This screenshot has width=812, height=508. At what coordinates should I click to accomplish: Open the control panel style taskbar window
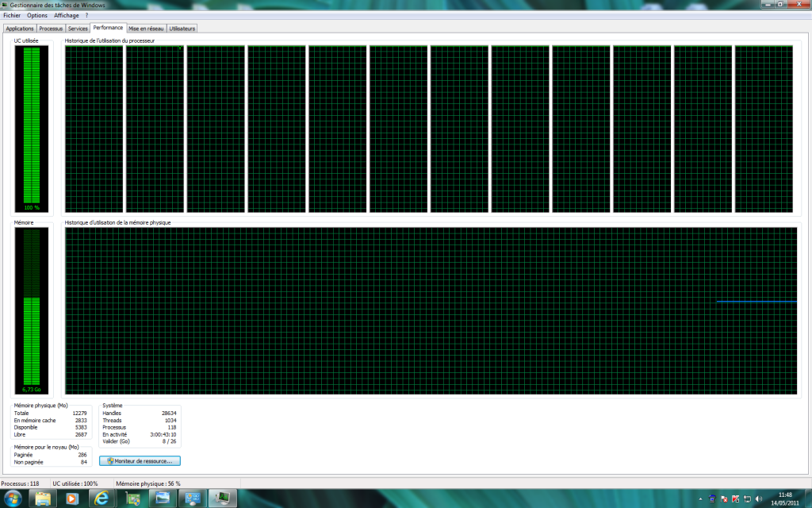coord(193,498)
